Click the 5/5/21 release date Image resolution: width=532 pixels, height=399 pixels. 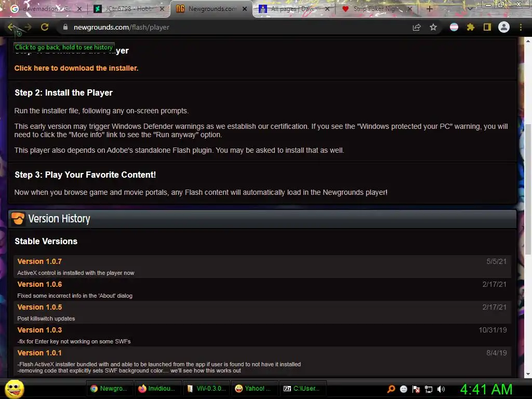coord(496,261)
